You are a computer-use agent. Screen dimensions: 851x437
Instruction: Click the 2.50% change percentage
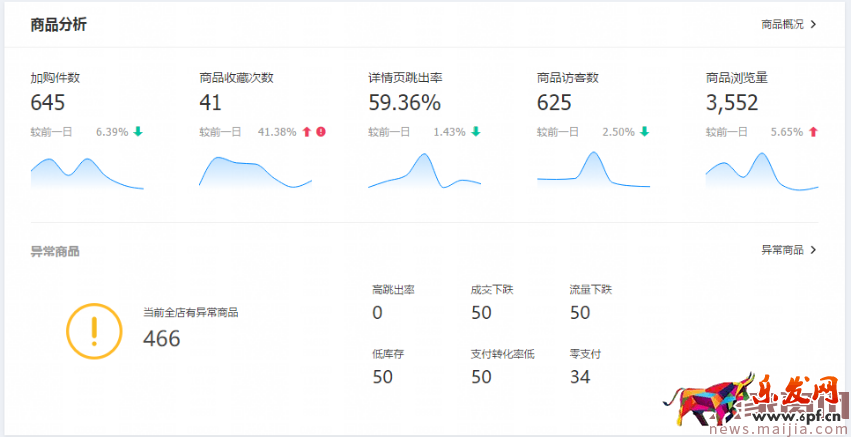pos(619,132)
